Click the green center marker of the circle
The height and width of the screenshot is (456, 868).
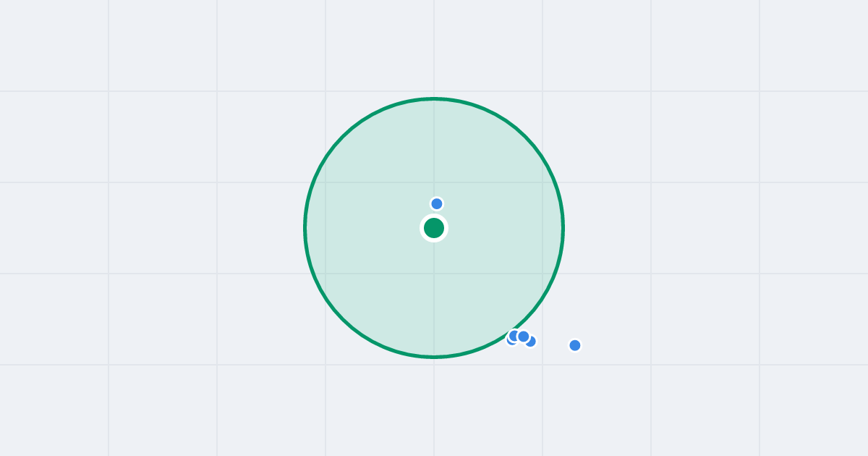click(x=434, y=228)
